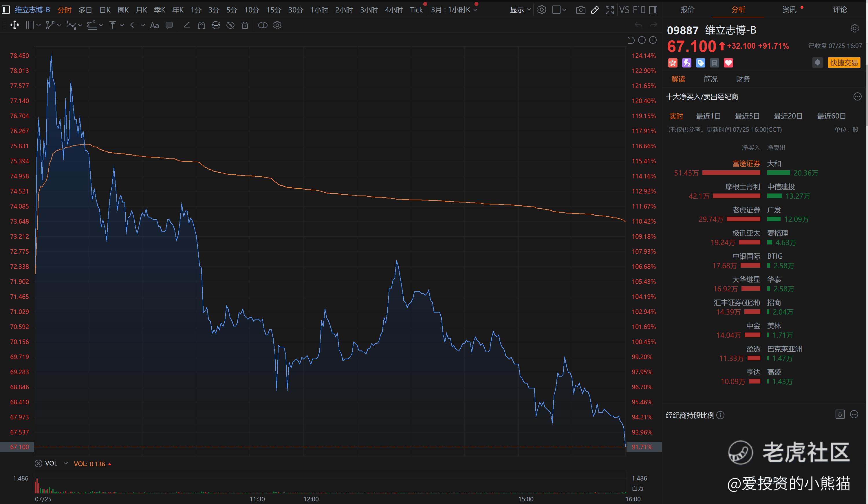
Task: Select the 最近20日 broker period
Action: [x=788, y=116]
